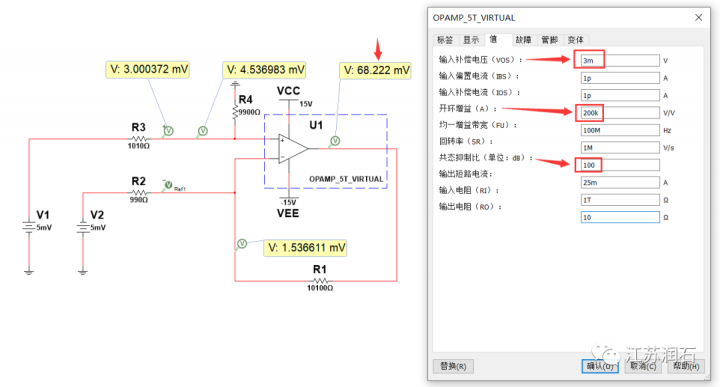Open the 显示 tab

pos(471,40)
